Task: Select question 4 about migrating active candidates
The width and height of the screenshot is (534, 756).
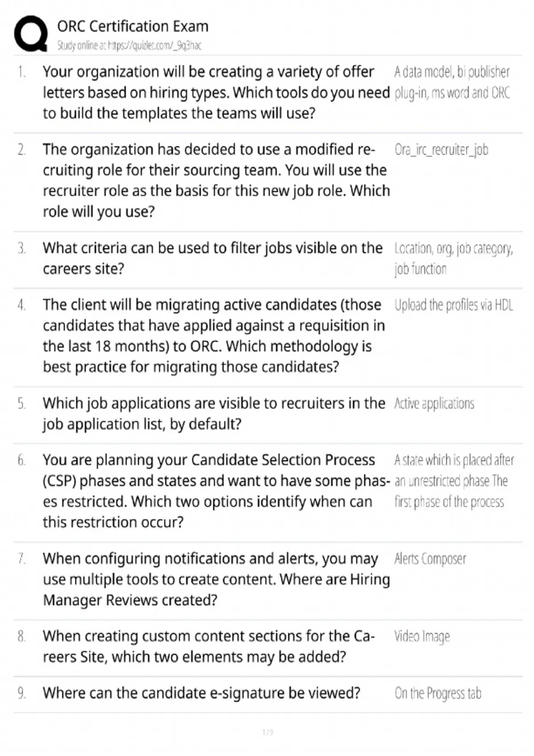Action: [x=214, y=336]
